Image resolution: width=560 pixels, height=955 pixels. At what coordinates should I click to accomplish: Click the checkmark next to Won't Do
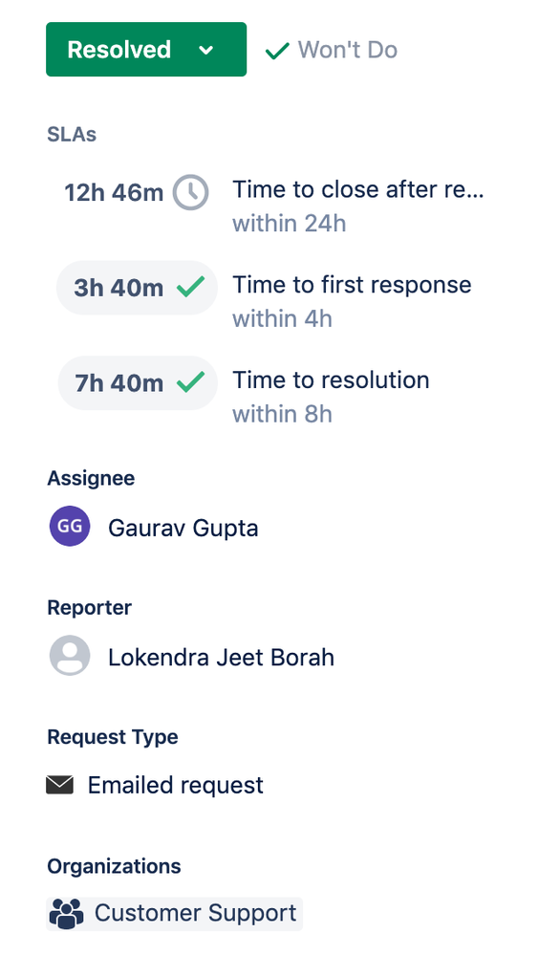click(x=277, y=50)
